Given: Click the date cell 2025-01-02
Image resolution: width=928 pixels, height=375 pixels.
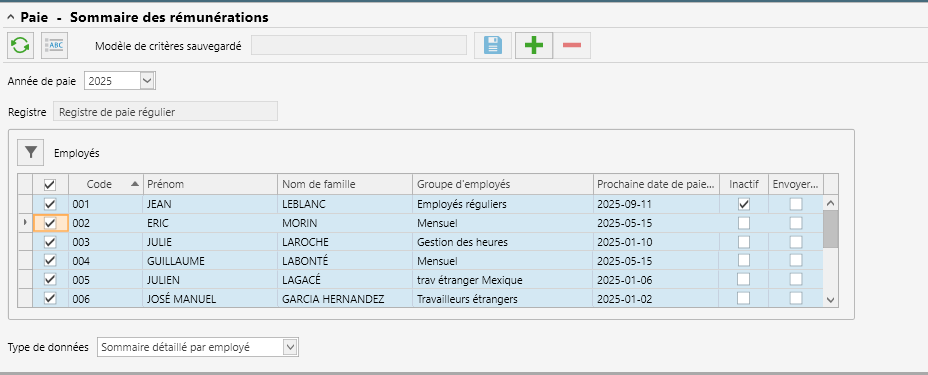Looking at the screenshot, I should point(656,298).
